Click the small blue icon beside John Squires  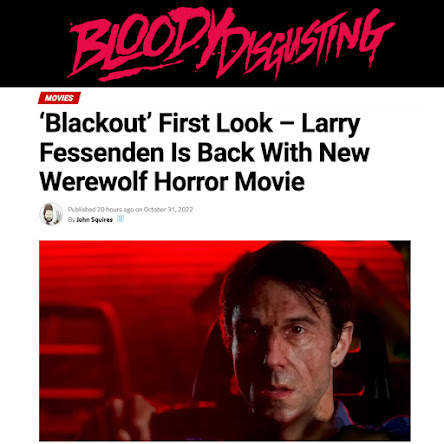tap(120, 219)
